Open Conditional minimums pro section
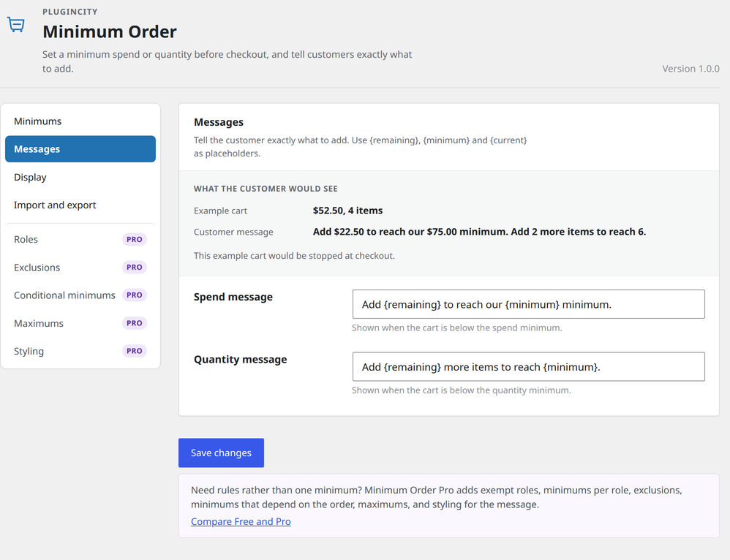 (x=80, y=295)
